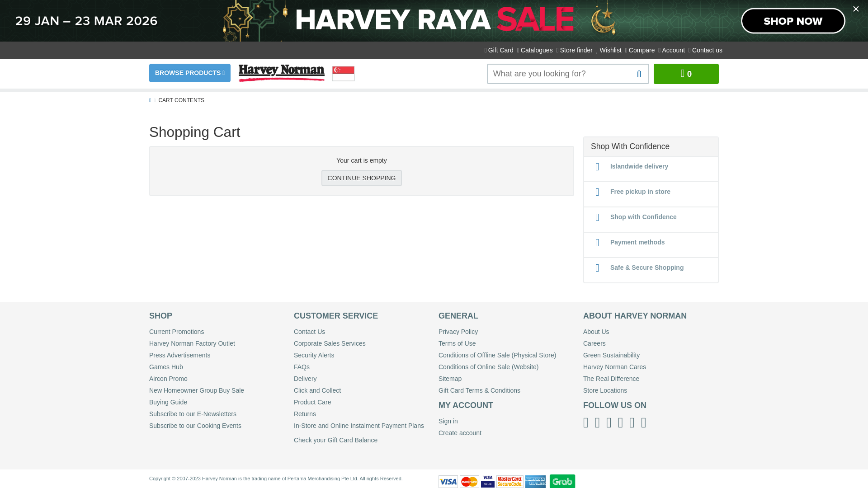868x488 pixels.
Task: Open Security Alerts link
Action: click(314, 355)
